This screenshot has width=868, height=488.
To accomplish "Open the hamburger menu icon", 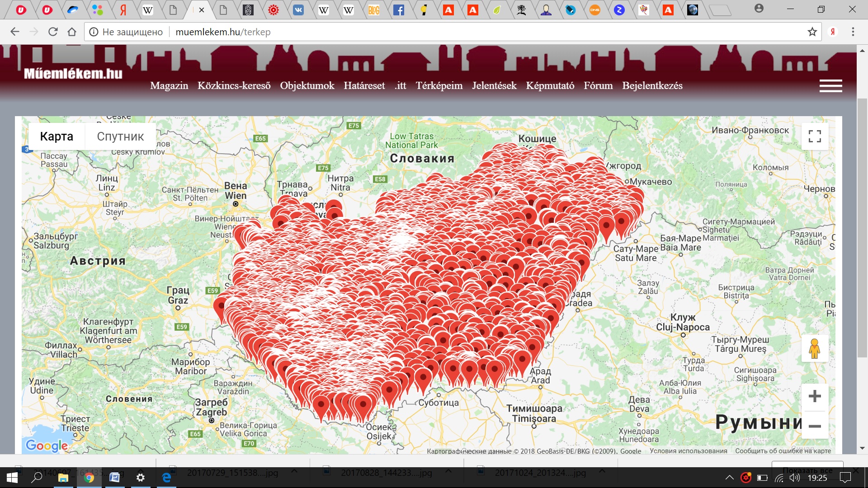I will [x=830, y=86].
